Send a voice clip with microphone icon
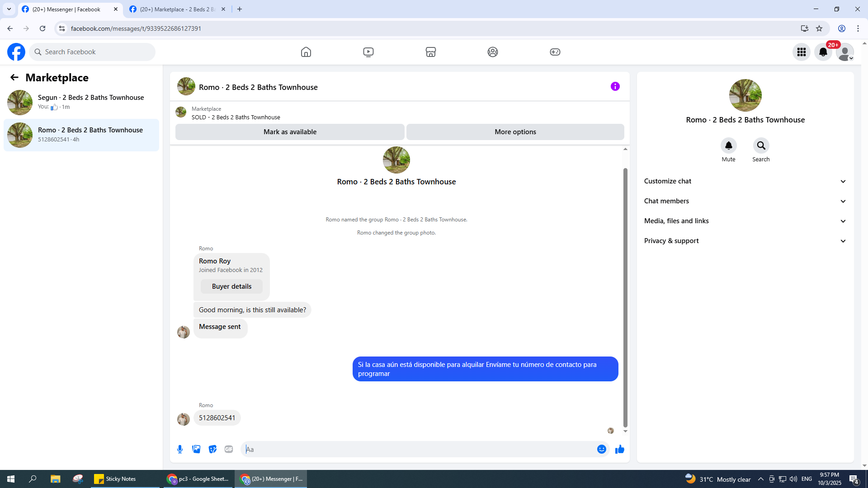 coord(180,449)
